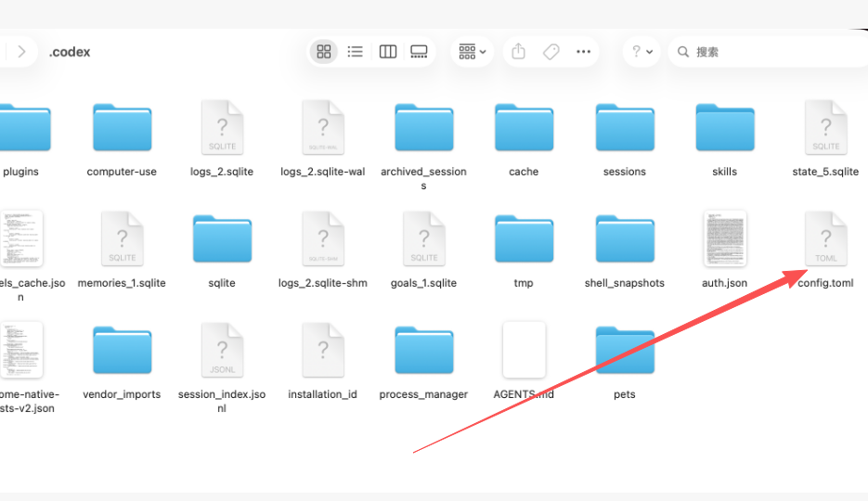Viewport: 868px width, 501px height.
Task: Select the cache folder icon
Action: pyautogui.click(x=524, y=128)
